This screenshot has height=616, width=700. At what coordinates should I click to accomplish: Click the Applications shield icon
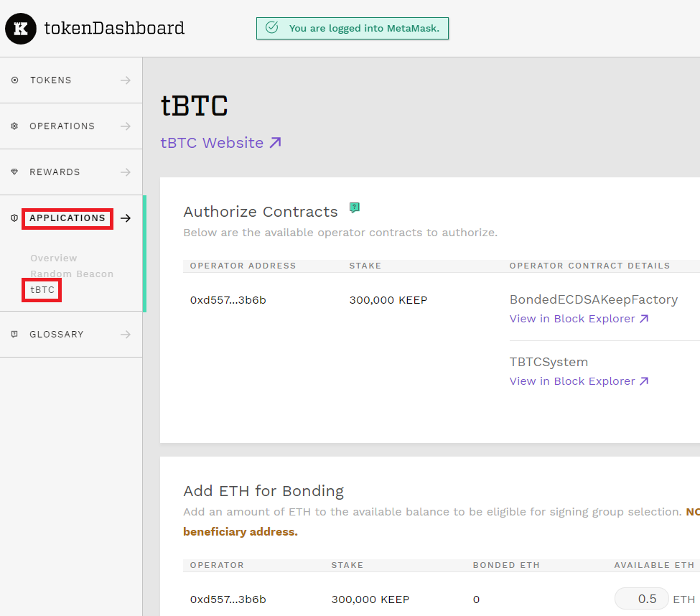[x=15, y=218]
